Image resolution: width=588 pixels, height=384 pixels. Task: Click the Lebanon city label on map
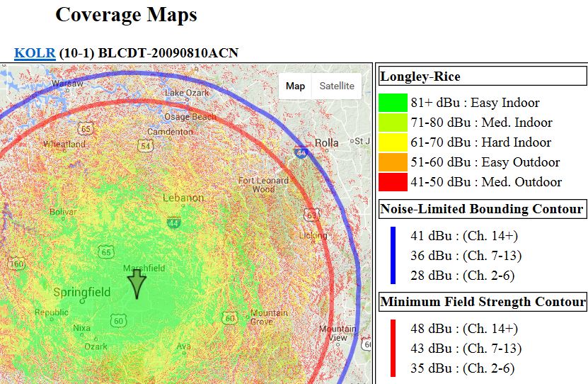183,198
